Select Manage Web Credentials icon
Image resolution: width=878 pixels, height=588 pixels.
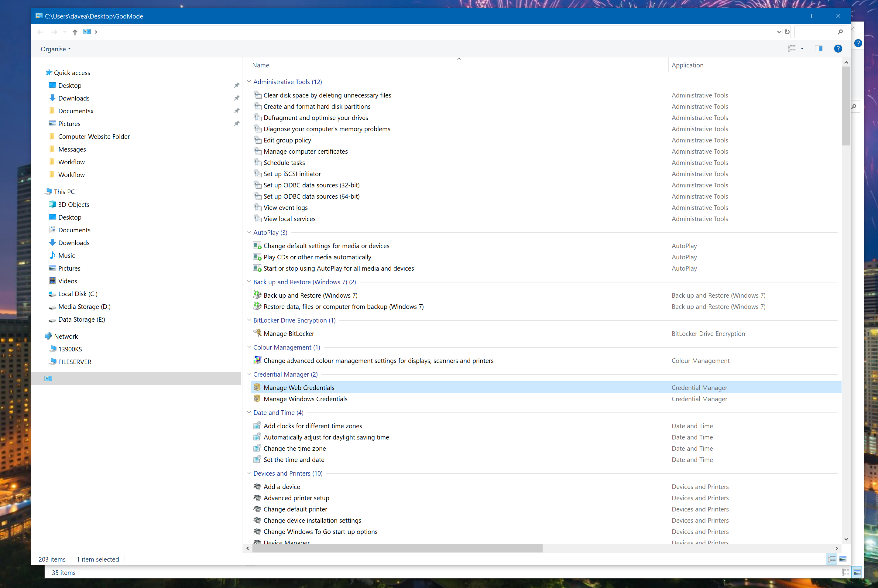point(257,387)
